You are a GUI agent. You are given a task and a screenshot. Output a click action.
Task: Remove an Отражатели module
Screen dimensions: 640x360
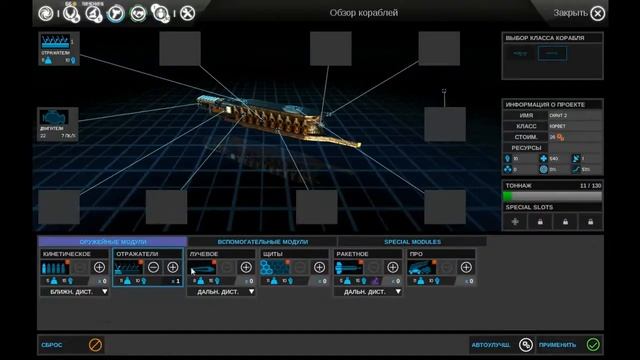click(x=153, y=267)
